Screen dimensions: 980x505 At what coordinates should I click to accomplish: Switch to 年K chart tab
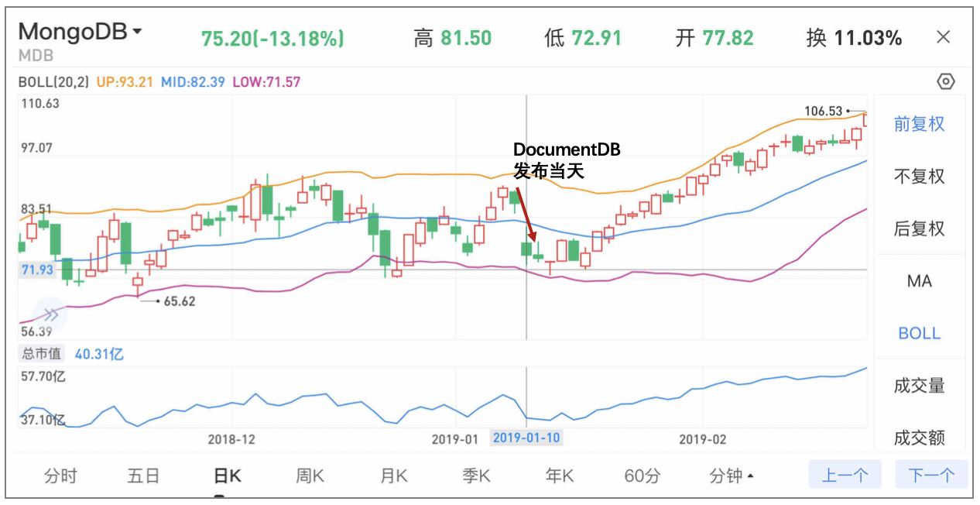560,476
